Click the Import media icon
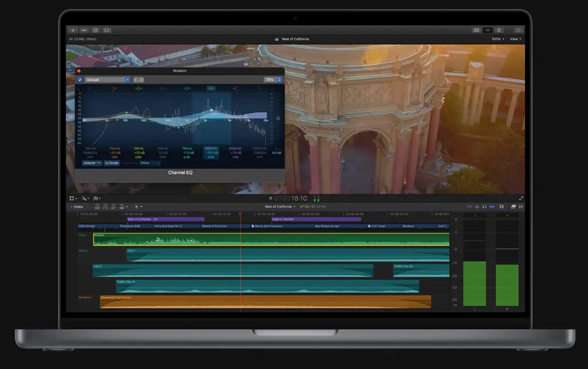The height and width of the screenshot is (369, 588). pos(71,29)
